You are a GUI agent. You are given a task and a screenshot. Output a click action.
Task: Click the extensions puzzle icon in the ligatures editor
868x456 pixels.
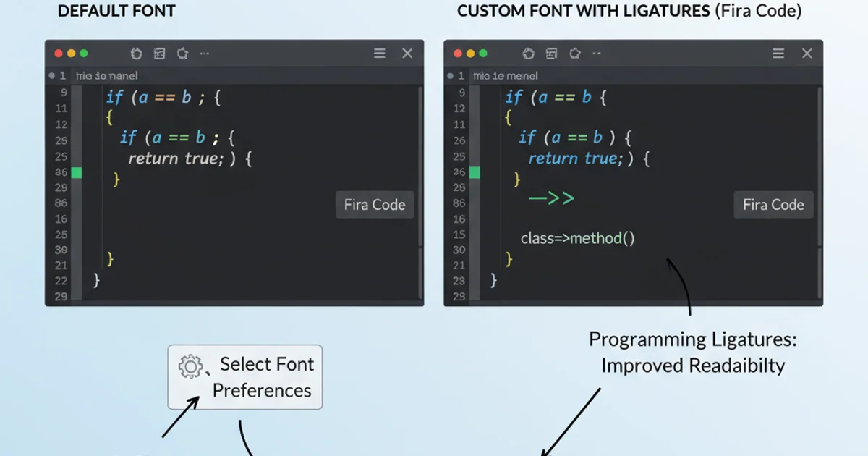575,54
